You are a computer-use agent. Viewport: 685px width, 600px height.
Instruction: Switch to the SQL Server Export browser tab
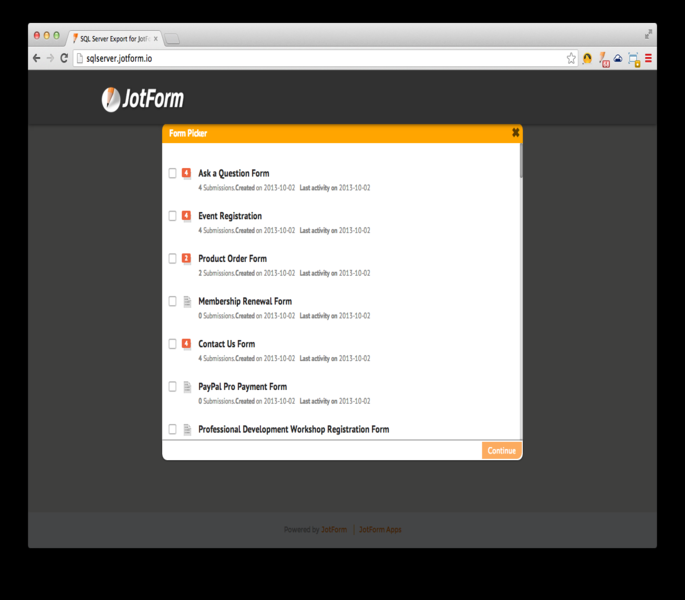pyautogui.click(x=113, y=38)
